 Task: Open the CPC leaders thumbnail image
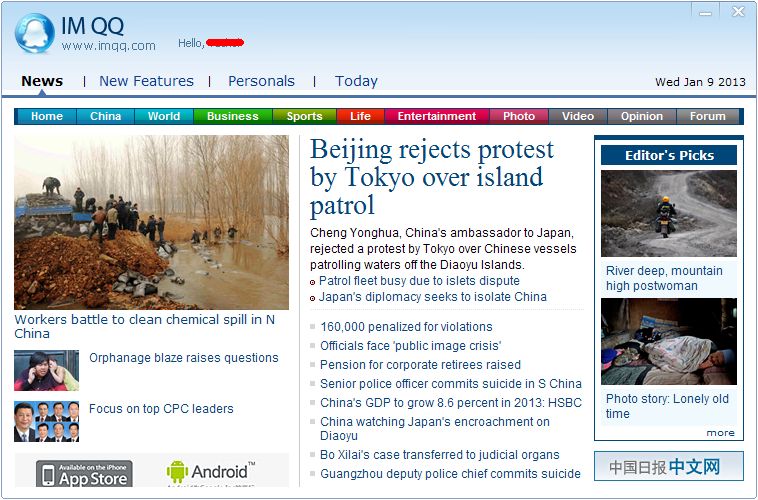coord(46,421)
